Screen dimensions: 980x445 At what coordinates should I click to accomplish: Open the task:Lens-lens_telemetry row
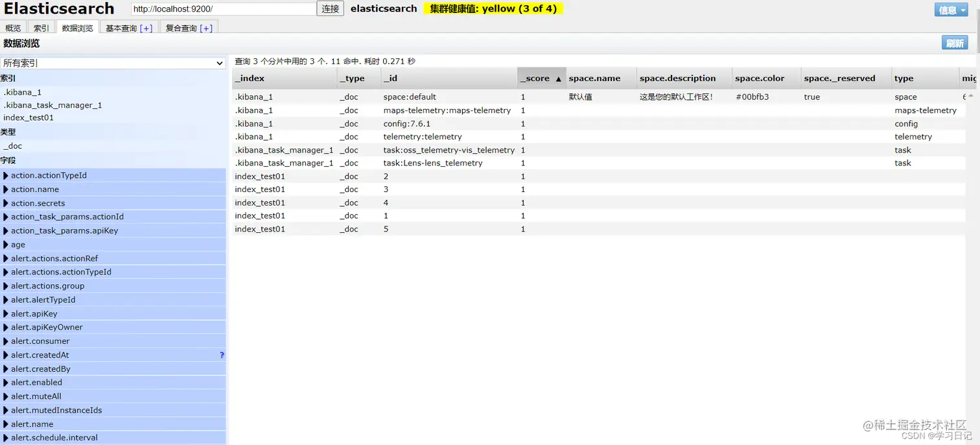pos(599,163)
